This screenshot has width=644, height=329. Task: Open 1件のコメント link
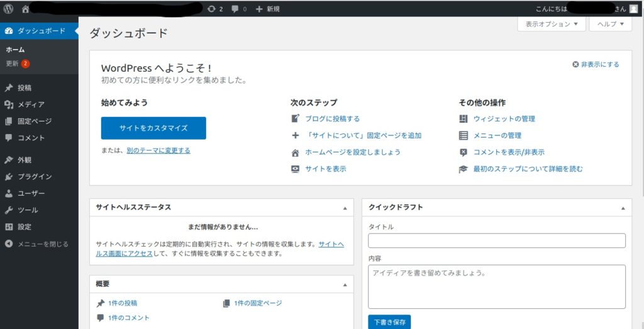(129, 318)
